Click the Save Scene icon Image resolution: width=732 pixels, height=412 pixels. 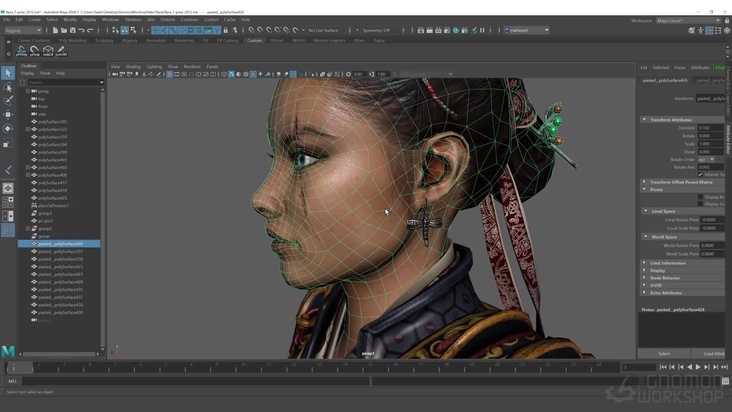pyautogui.click(x=73, y=30)
